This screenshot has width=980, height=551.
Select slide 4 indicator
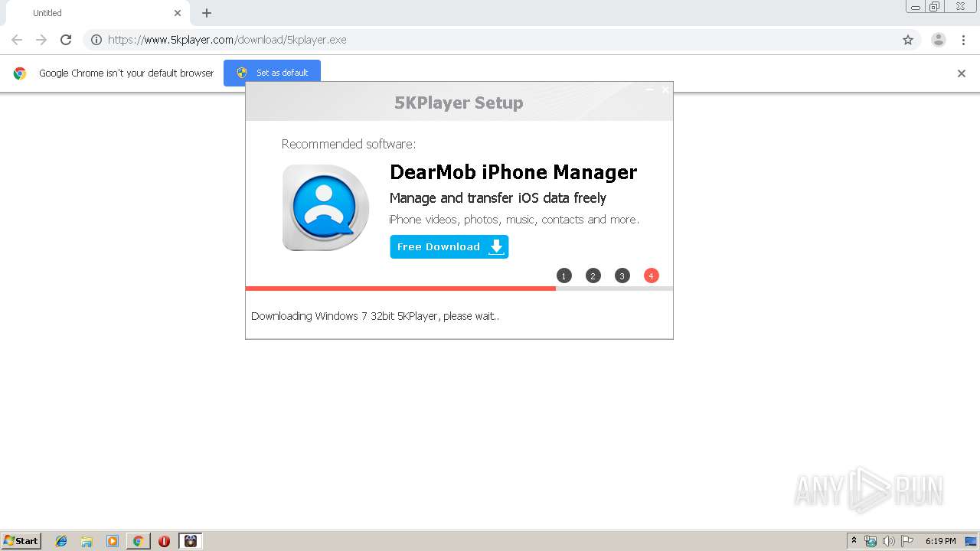click(x=652, y=275)
